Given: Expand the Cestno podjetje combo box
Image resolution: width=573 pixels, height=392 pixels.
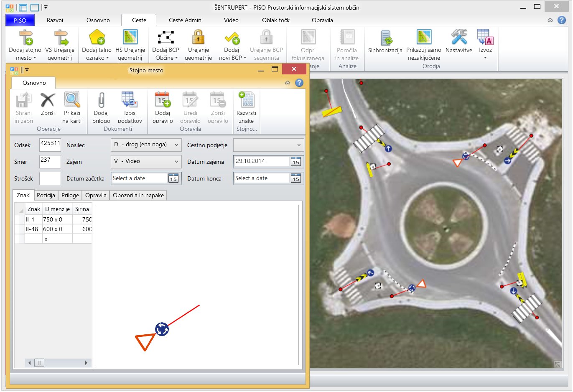Looking at the screenshot, I should tap(298, 145).
